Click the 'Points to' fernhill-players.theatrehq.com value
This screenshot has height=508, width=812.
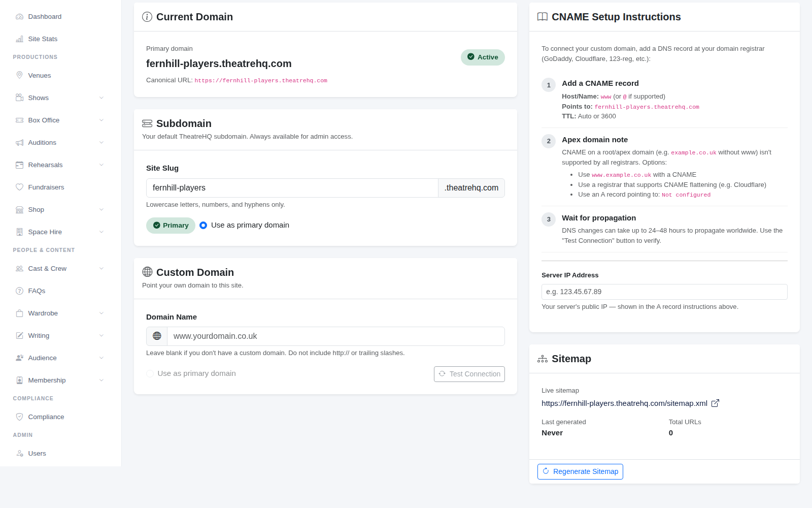647,107
